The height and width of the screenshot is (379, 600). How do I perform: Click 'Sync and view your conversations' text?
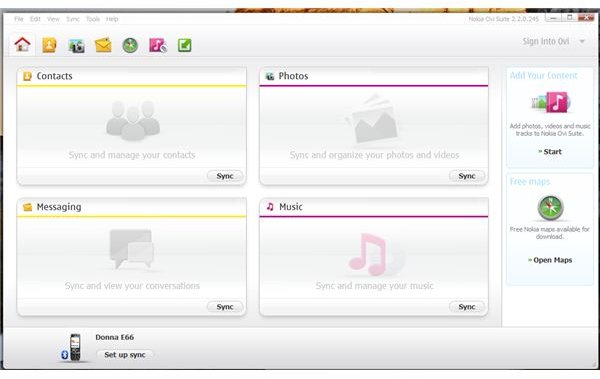click(x=132, y=286)
